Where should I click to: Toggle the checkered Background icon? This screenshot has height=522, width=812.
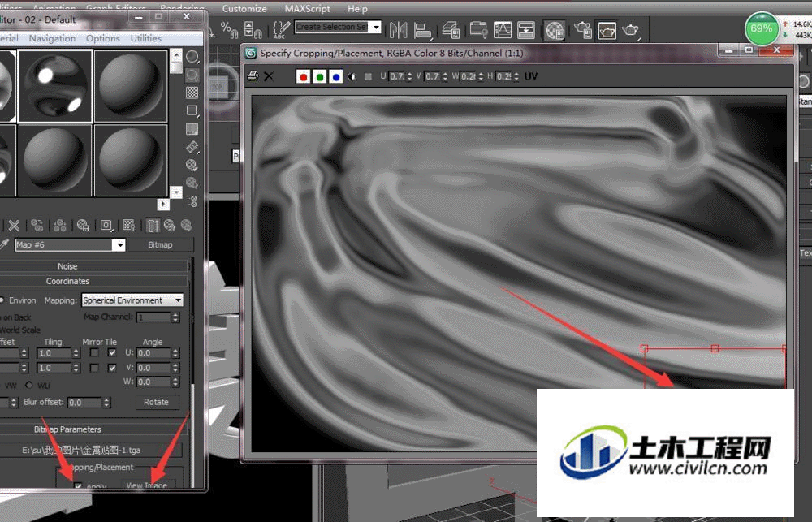(192, 93)
